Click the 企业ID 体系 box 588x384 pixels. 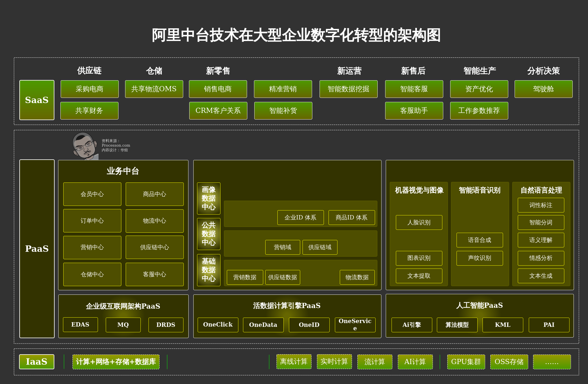tap(301, 217)
